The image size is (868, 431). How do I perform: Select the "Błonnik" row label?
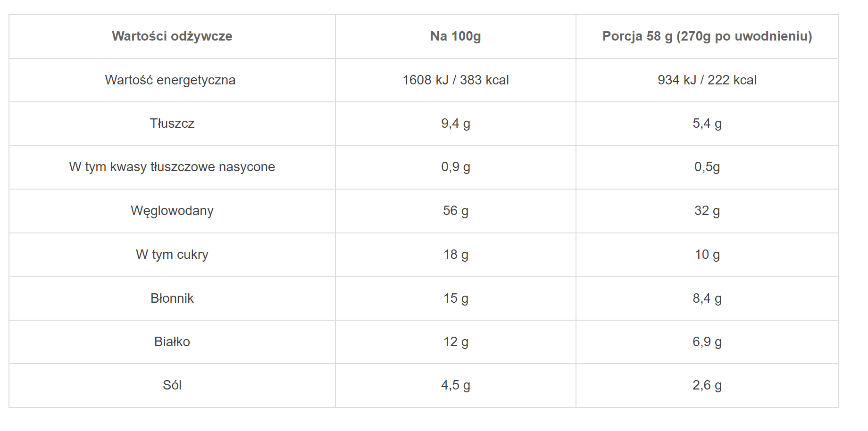[x=172, y=298]
